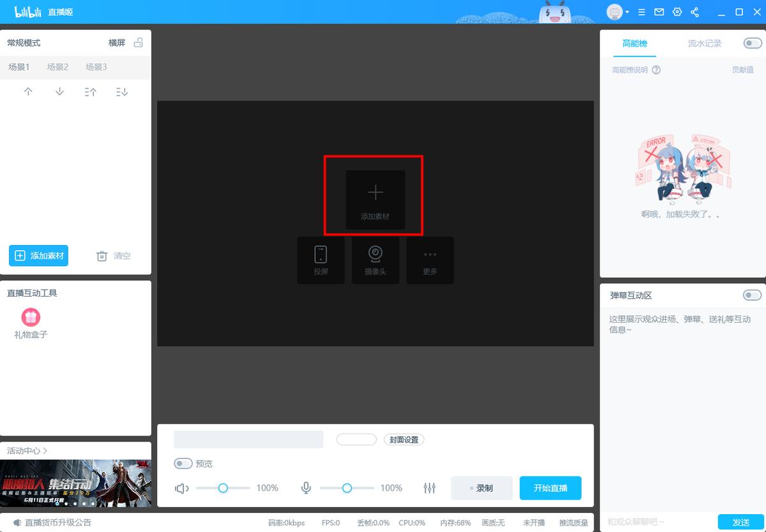Select the 摄像头 camera tile
766x532 pixels.
point(375,260)
